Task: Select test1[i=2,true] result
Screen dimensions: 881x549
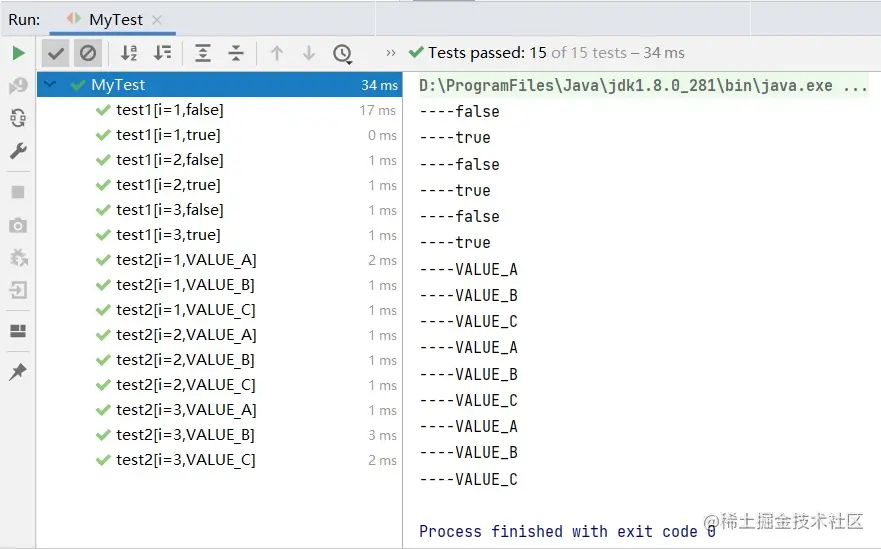Action: pos(219,185)
